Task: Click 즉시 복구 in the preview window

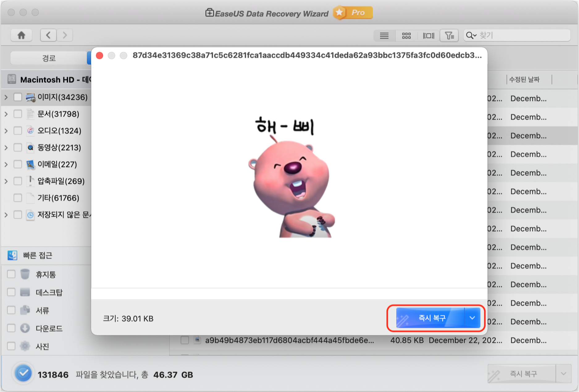Action: tap(430, 318)
